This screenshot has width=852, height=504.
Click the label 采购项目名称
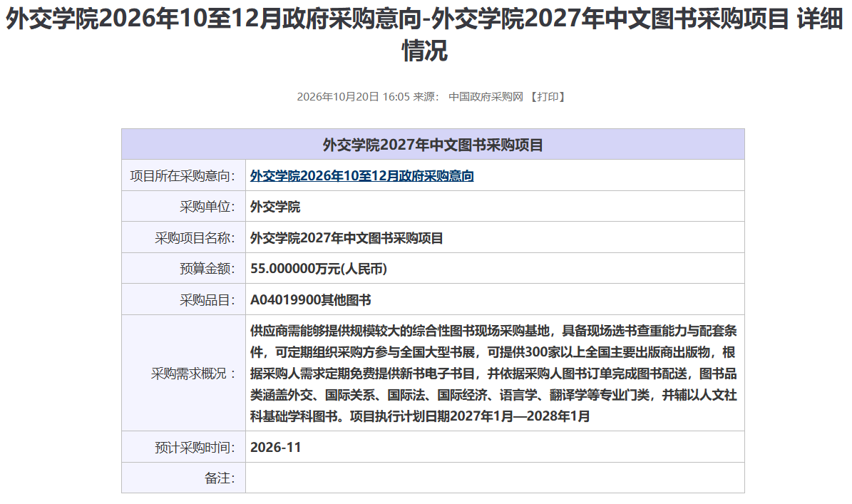click(195, 238)
